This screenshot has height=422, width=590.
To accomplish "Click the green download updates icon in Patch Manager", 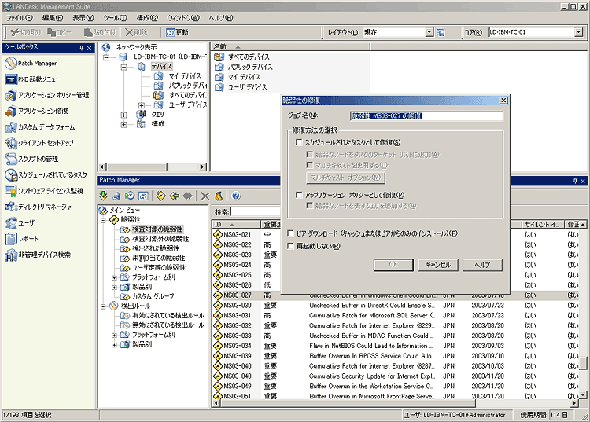I will click(104, 196).
